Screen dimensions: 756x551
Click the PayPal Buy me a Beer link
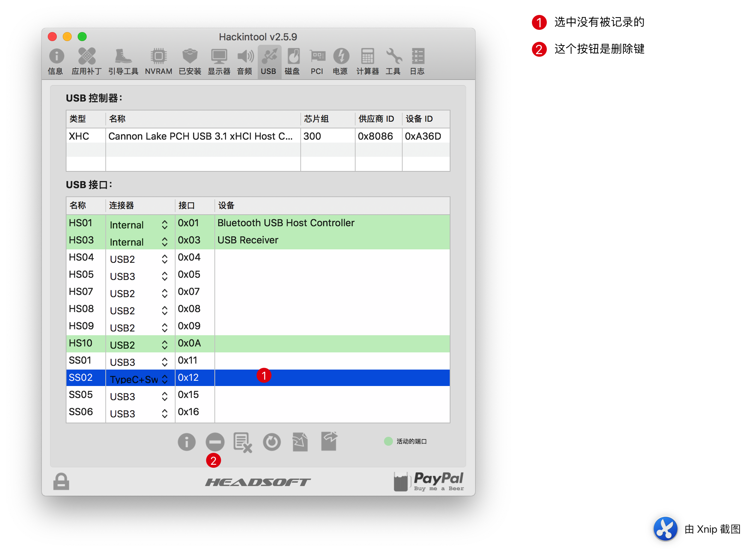coord(429,482)
